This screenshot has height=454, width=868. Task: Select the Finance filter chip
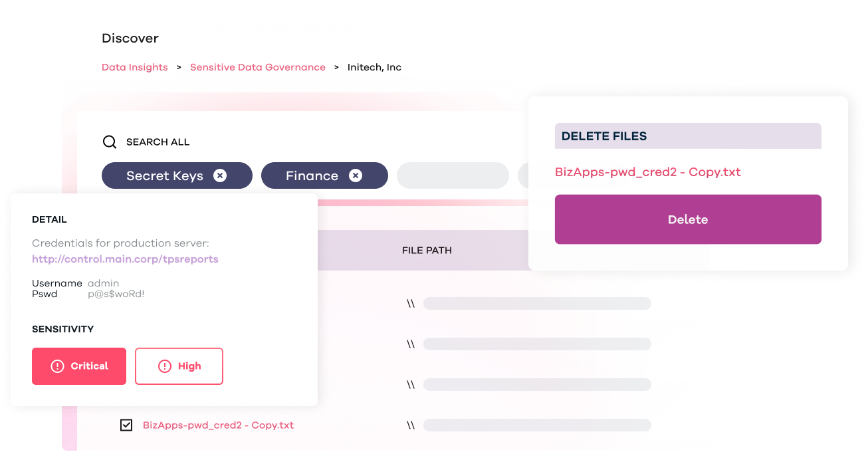point(312,175)
